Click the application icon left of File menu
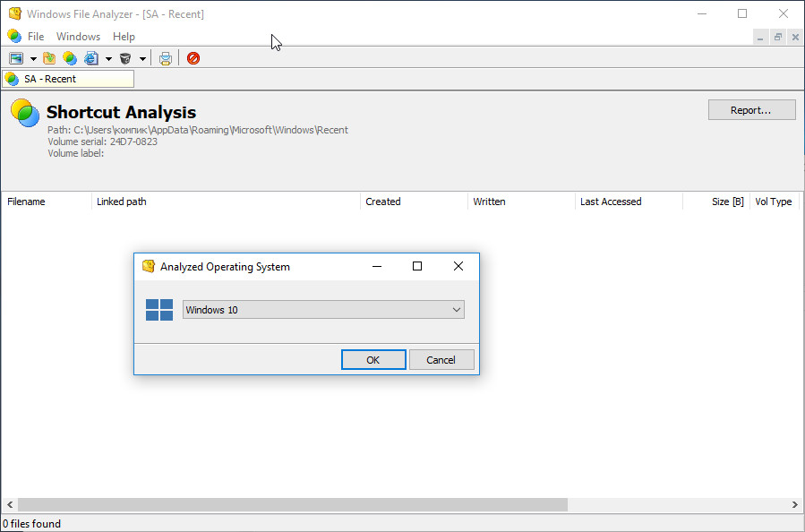The height and width of the screenshot is (532, 805). 14,36
